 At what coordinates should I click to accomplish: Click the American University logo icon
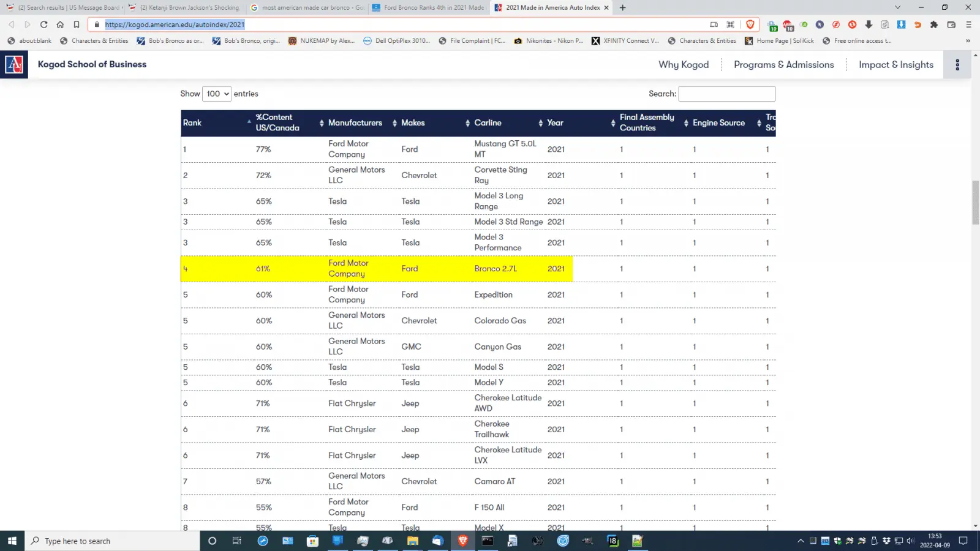(x=14, y=64)
